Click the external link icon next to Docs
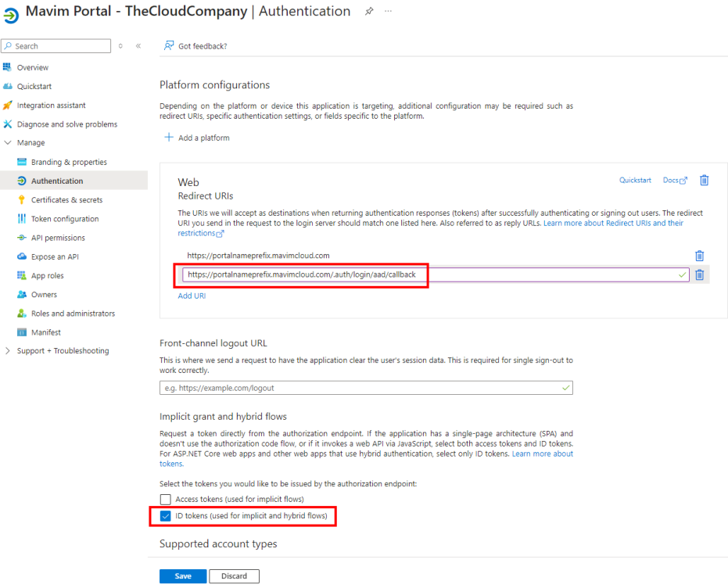This screenshot has height=588, width=728. coord(683,181)
